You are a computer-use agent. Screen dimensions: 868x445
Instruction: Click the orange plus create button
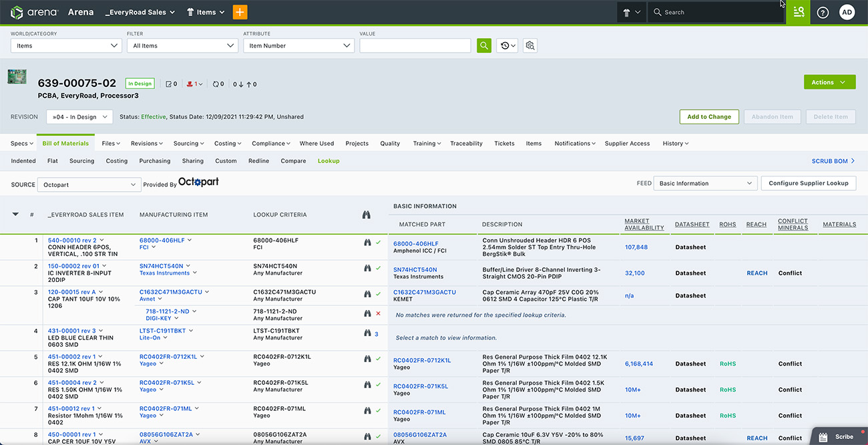point(240,12)
